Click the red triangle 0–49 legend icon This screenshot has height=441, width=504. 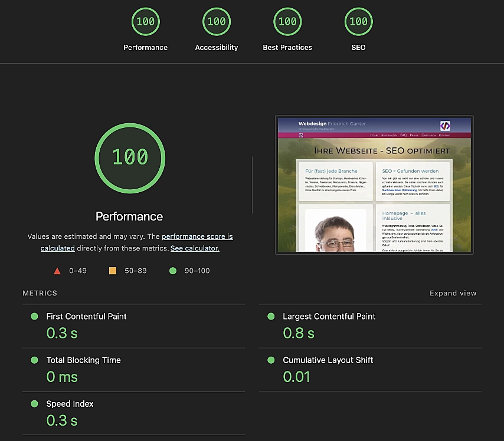pos(57,271)
